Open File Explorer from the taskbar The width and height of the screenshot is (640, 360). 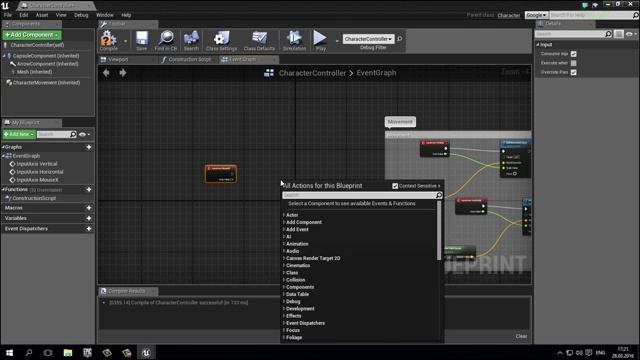point(68,353)
